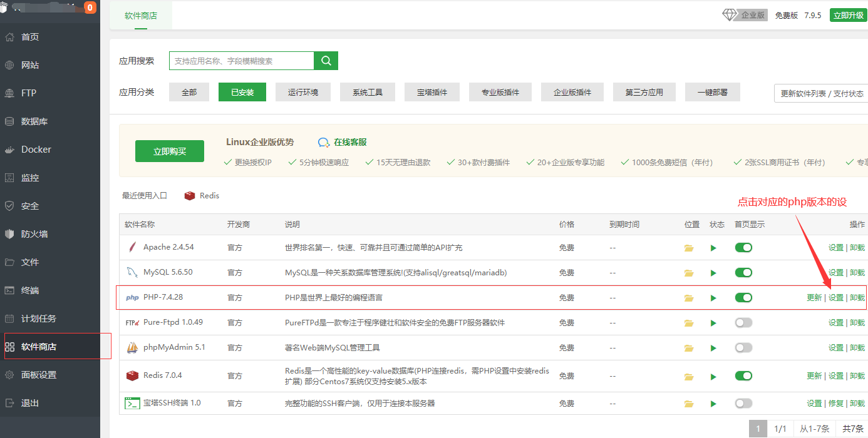Image resolution: width=868 pixels, height=438 pixels.
Task: Click the orange notification badge 0
Action: click(x=90, y=8)
